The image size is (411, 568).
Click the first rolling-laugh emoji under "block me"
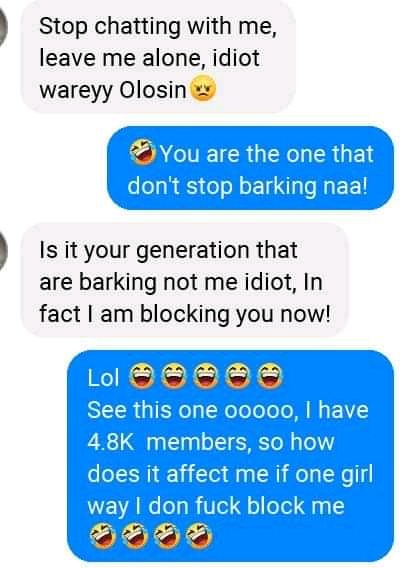(x=102, y=535)
